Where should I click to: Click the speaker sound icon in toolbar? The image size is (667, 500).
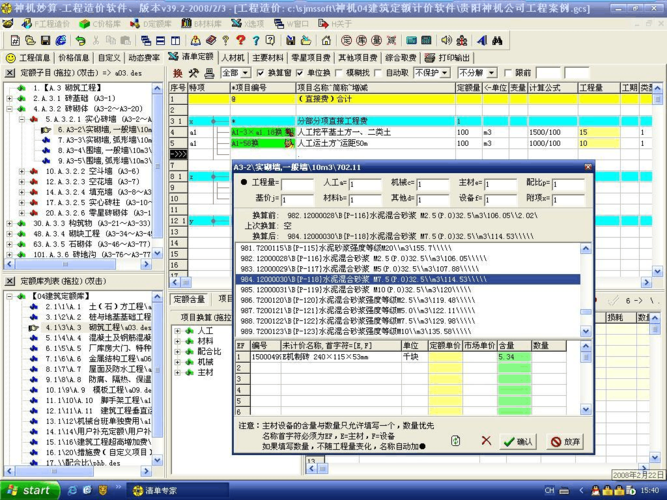[446, 41]
